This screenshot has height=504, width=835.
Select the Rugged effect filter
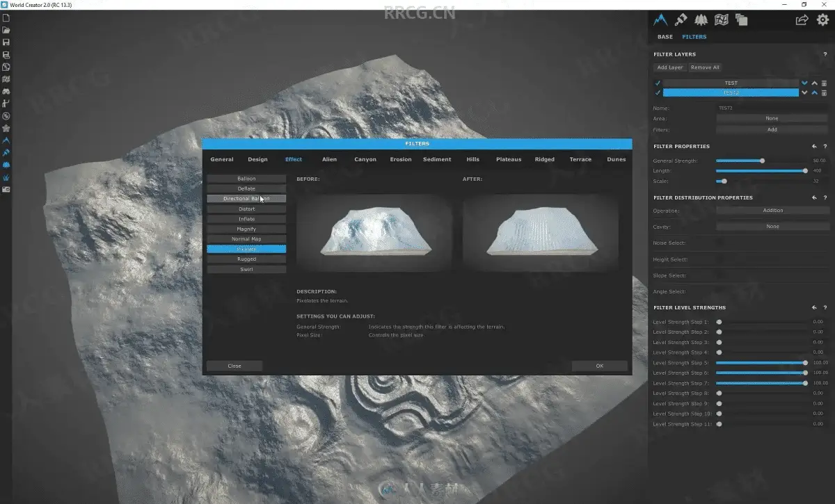point(246,259)
